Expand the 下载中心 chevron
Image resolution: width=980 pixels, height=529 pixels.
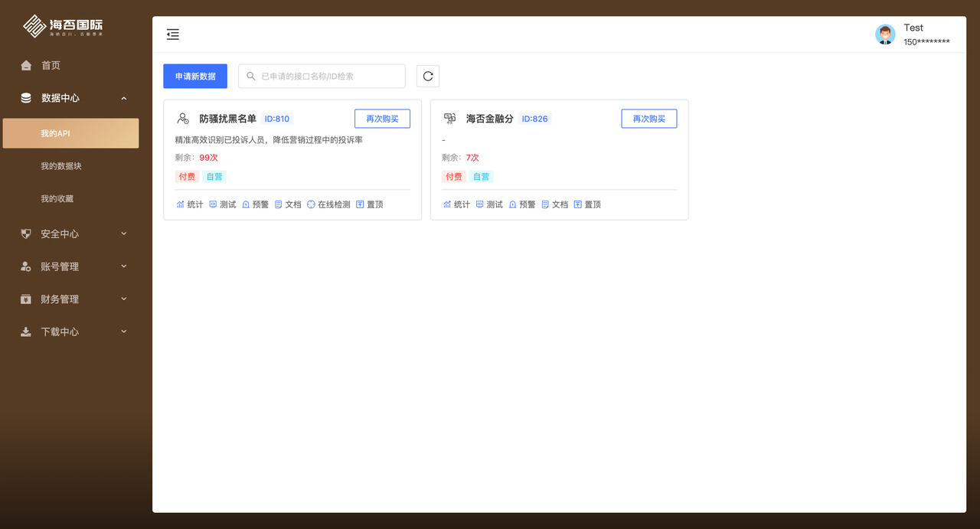tap(124, 331)
